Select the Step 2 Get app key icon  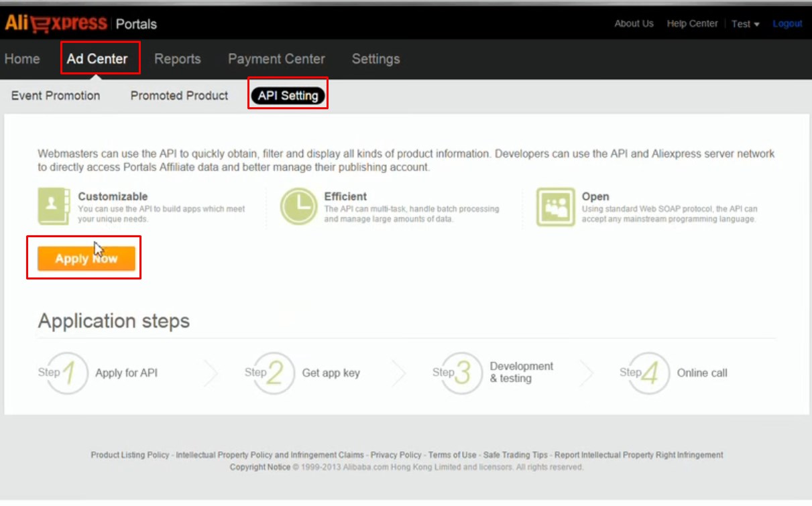(270, 373)
